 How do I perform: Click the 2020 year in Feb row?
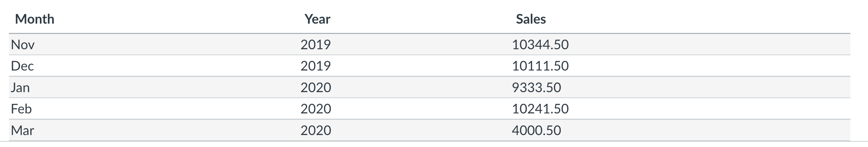coord(316,109)
